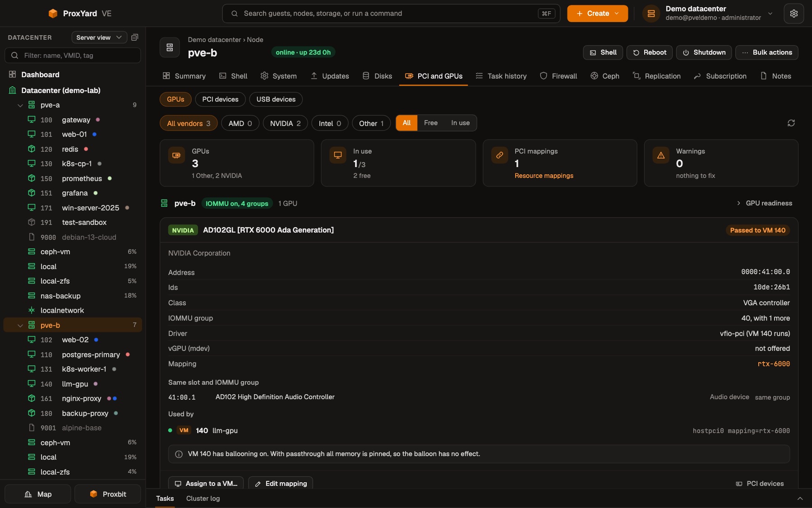Image resolution: width=812 pixels, height=508 pixels.
Task: Open the Firewall tab
Action: pos(558,76)
